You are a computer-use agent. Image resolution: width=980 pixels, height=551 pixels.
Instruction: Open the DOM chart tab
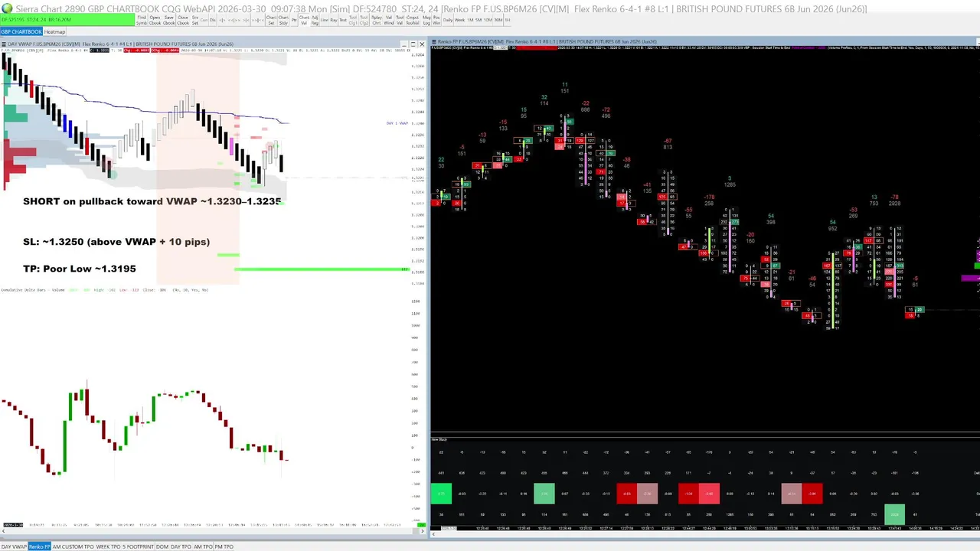click(x=162, y=546)
